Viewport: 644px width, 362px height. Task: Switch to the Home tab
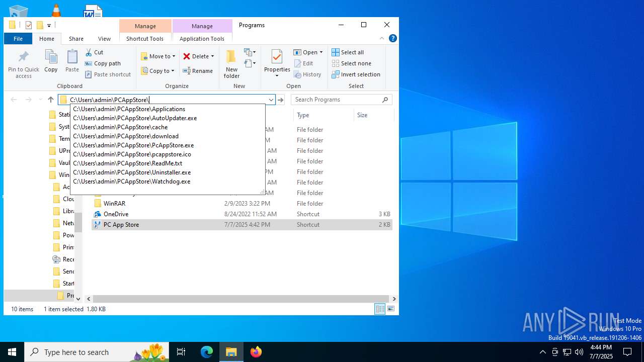point(47,39)
